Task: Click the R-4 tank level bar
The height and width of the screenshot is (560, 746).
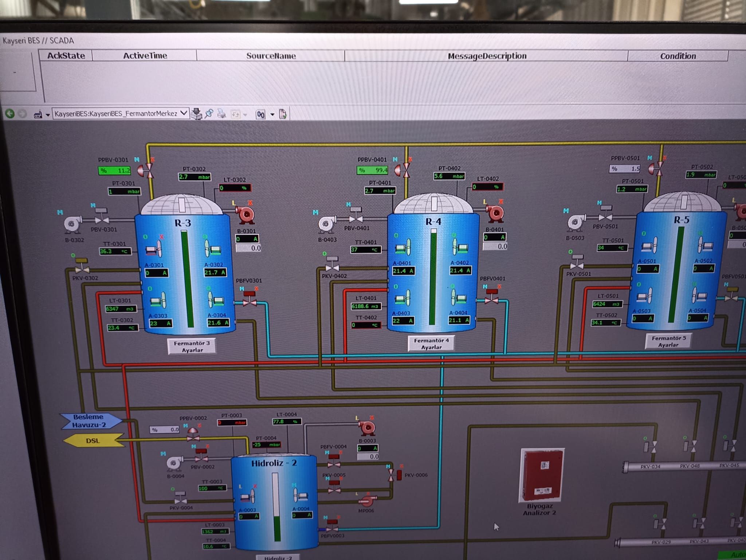Action: click(433, 277)
